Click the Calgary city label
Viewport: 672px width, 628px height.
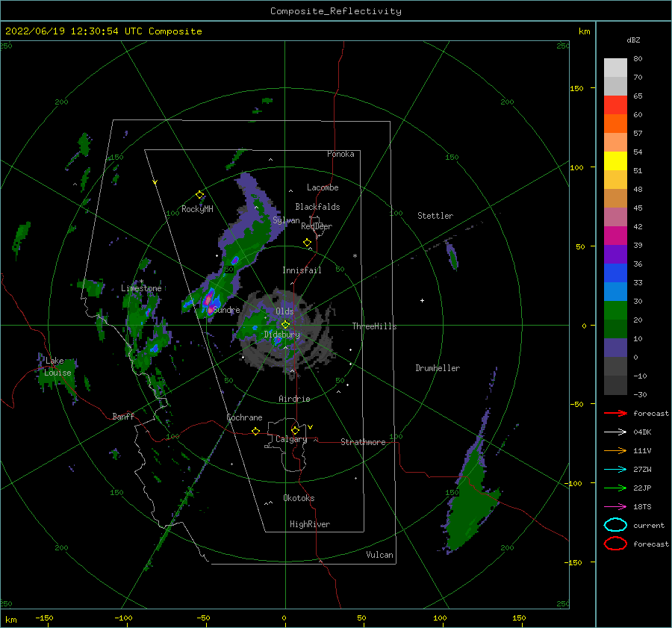291,439
